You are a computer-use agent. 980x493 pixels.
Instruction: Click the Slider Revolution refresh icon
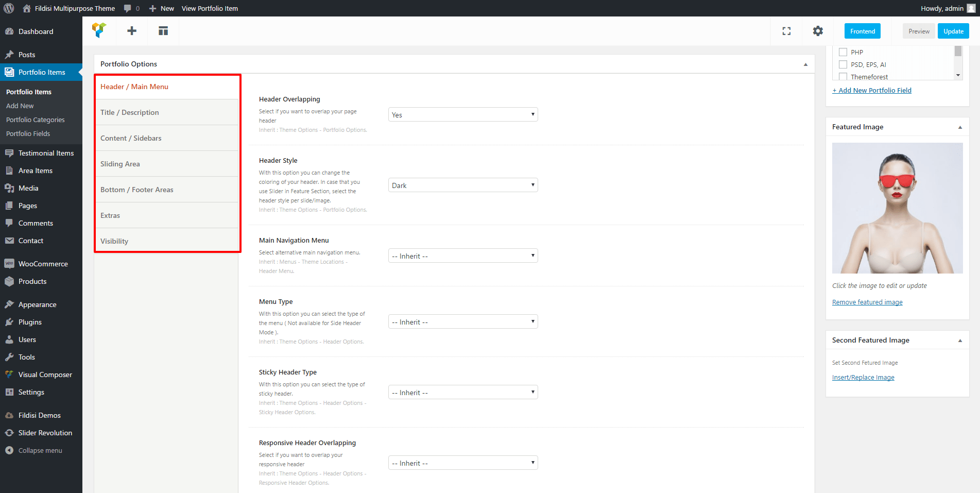(9, 433)
